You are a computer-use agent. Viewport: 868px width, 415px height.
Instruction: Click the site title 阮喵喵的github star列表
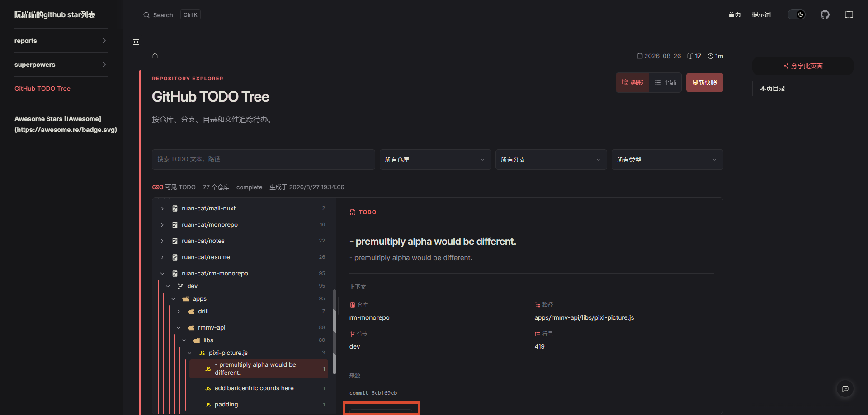pyautogui.click(x=55, y=14)
